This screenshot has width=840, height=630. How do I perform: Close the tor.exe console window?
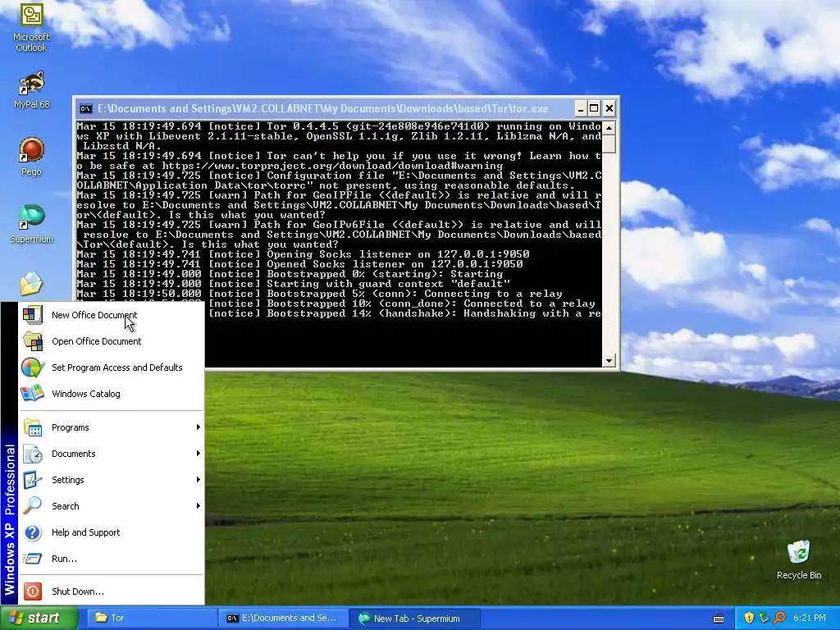pos(609,109)
